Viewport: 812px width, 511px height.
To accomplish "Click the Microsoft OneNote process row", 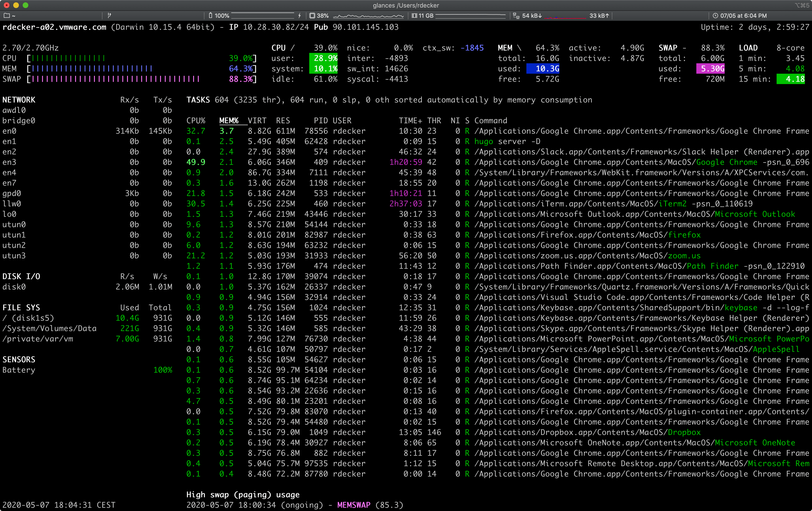I will pyautogui.click(x=498, y=443).
